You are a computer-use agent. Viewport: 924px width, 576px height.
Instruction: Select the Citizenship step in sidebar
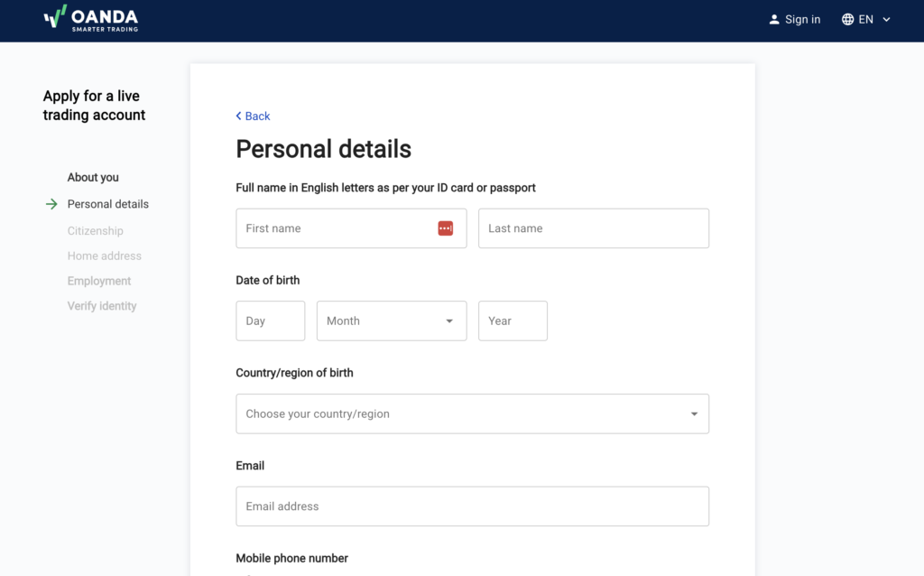pos(95,231)
